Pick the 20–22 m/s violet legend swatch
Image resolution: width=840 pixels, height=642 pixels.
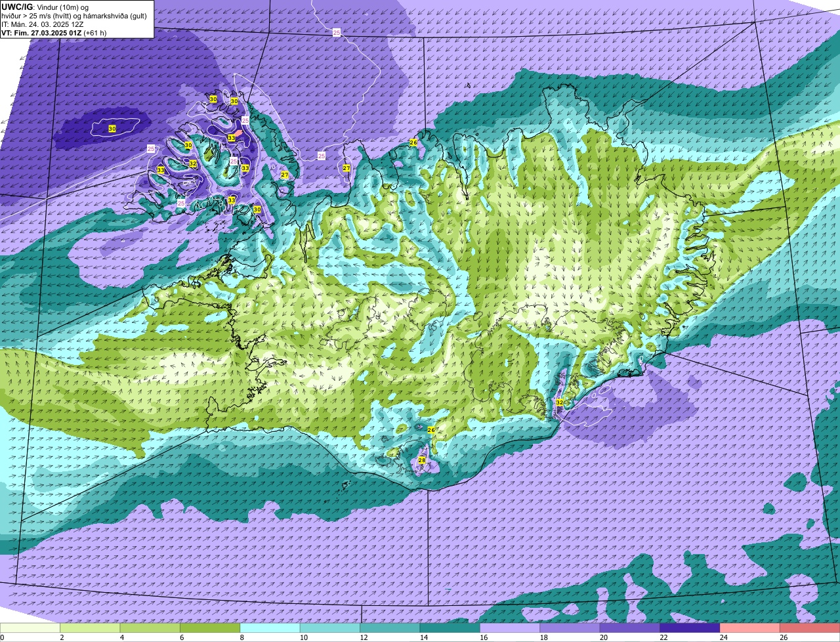(630, 628)
